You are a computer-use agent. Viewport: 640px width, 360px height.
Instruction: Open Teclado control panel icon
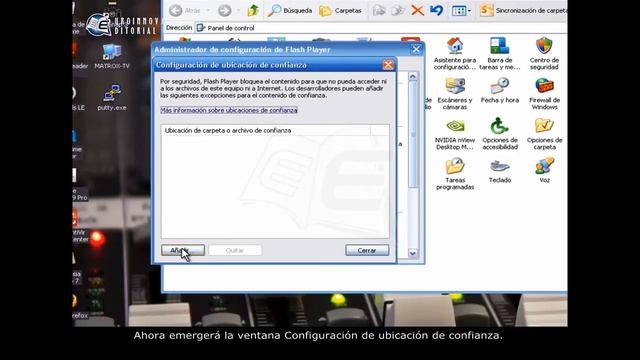pos(500,171)
